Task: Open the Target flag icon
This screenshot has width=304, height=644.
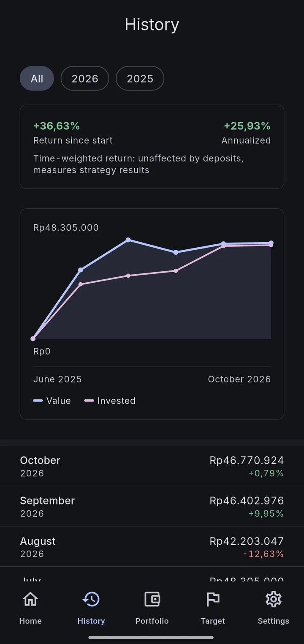Action: coord(213,599)
